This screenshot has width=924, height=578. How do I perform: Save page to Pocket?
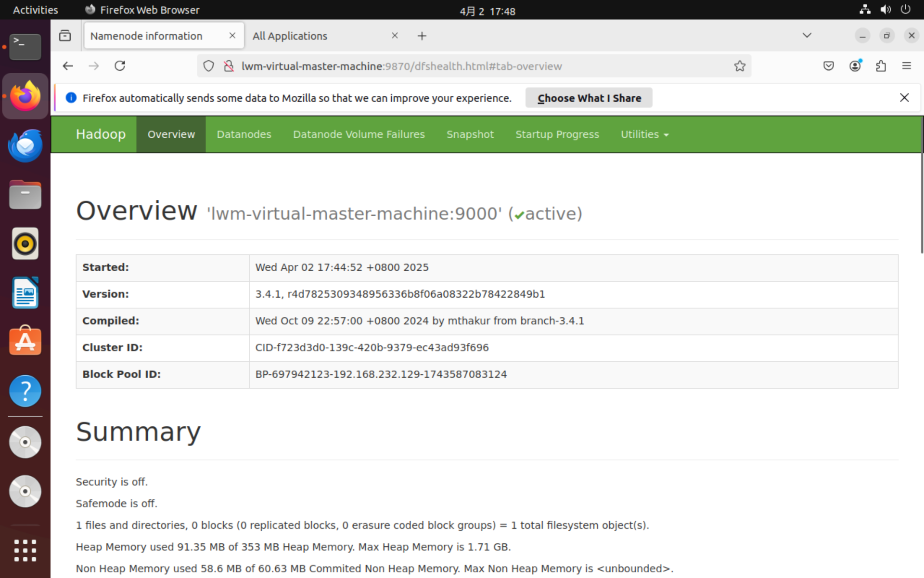[829, 66]
